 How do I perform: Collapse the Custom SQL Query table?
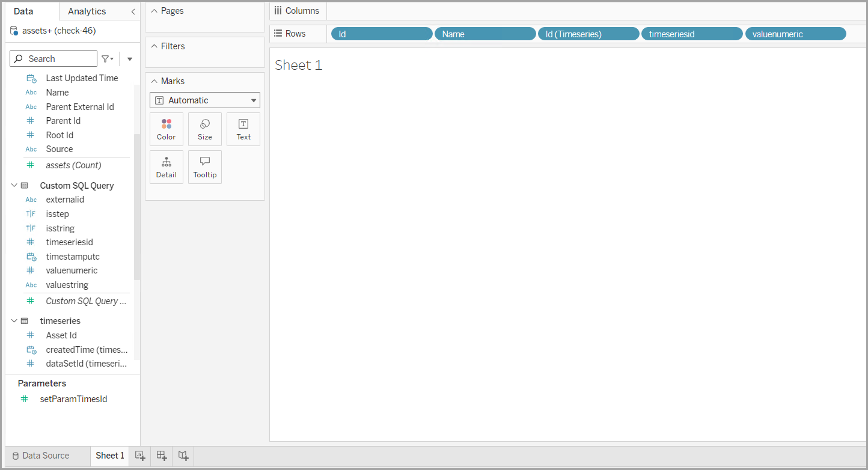(14, 186)
